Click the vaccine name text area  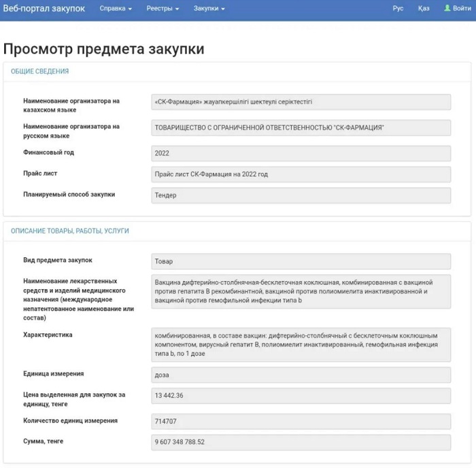click(x=301, y=291)
